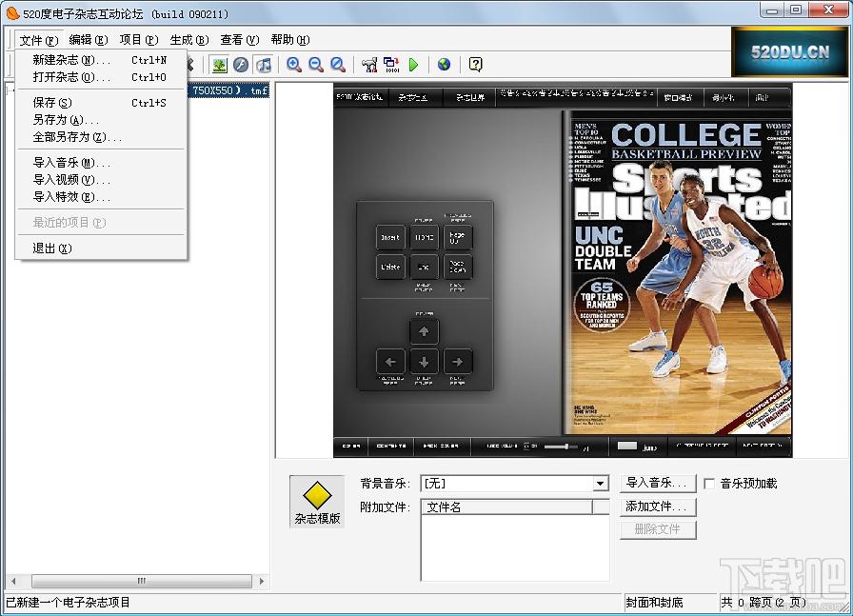Click the 添加文件... button
Viewport: 853px width, 616px height.
(658, 507)
